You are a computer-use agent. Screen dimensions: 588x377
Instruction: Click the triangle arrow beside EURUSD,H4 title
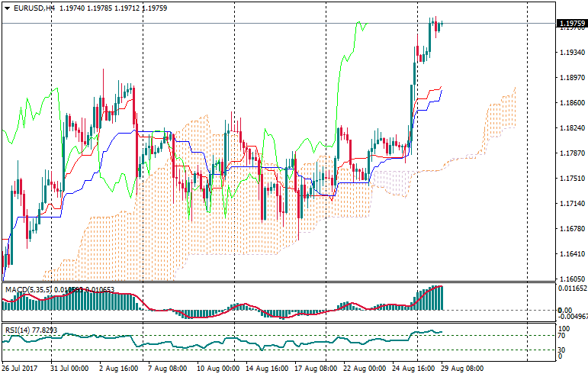pos(7,8)
